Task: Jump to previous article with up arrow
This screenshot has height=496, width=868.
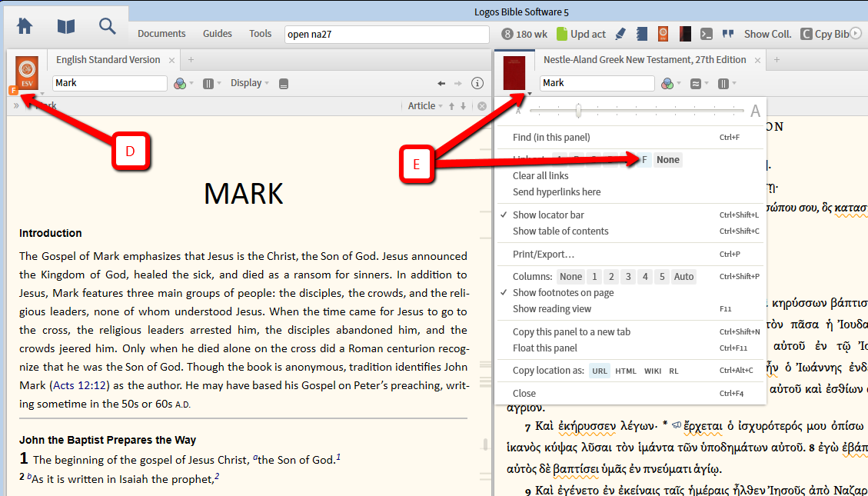Action: tap(452, 105)
